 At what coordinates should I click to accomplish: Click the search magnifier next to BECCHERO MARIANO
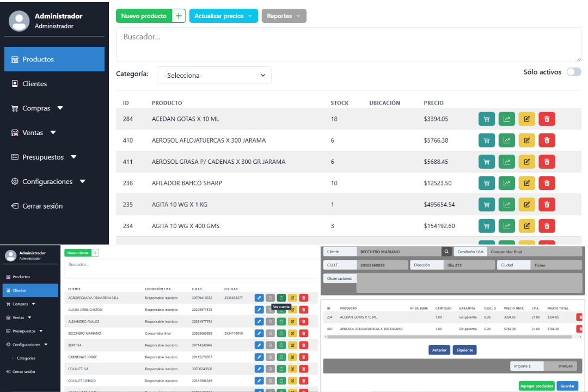(x=446, y=252)
